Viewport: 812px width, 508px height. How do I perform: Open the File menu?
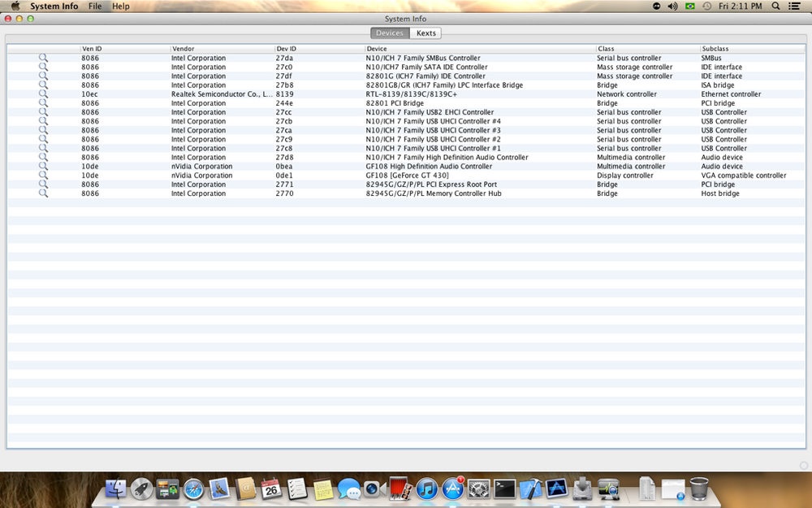point(95,6)
